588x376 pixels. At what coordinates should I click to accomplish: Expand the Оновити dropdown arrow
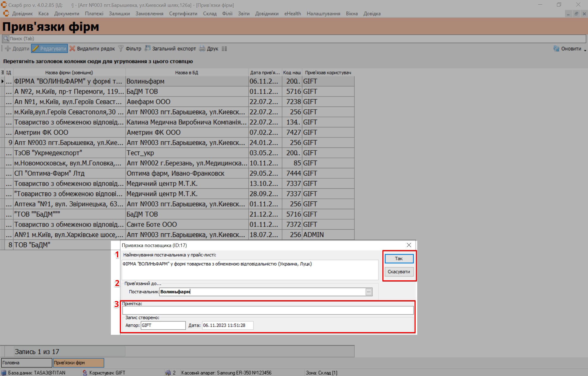click(x=585, y=50)
